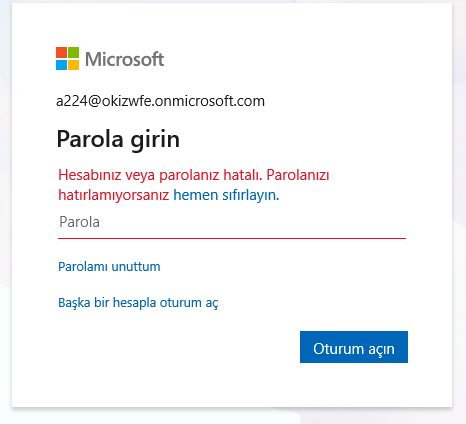
Task: Click the "Parola girin" heading
Action: point(118,139)
